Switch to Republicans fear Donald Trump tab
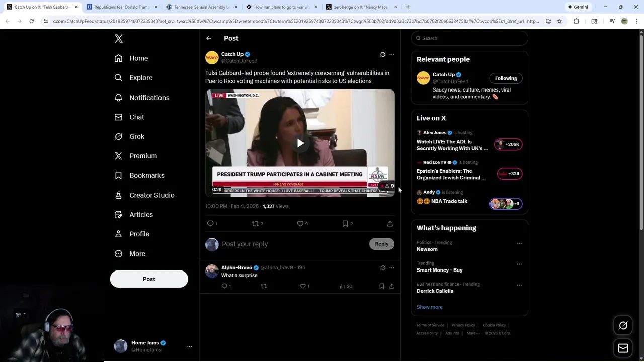The image size is (644, 362). pos(122,7)
